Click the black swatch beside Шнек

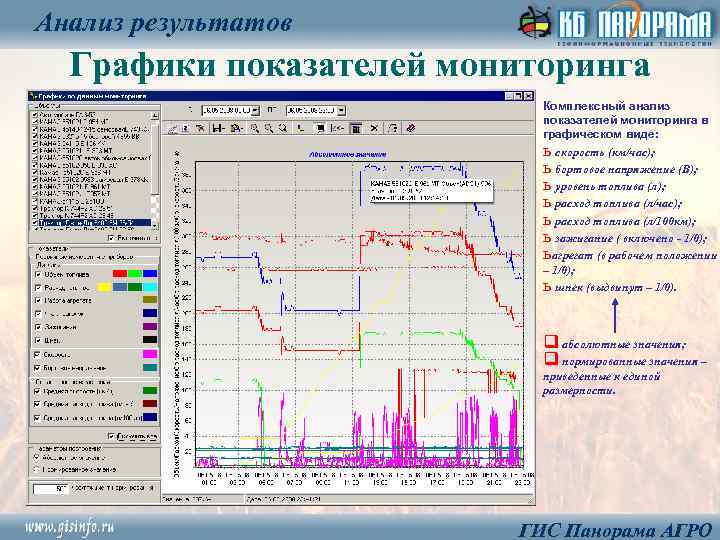(150, 340)
